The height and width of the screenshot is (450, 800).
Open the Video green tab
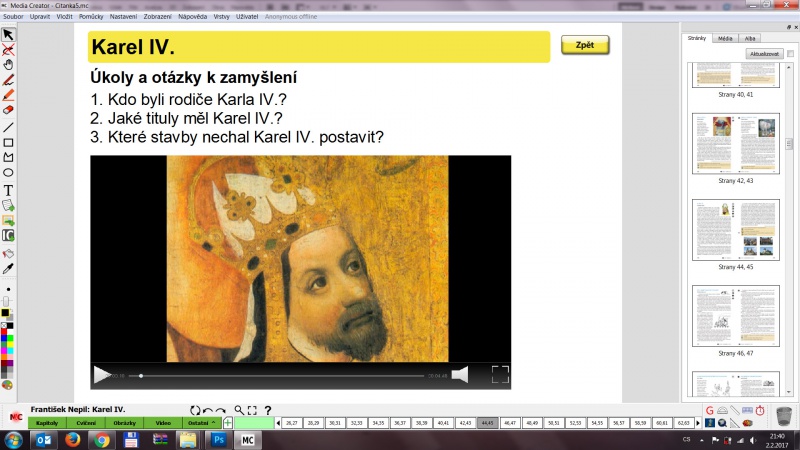click(x=163, y=422)
